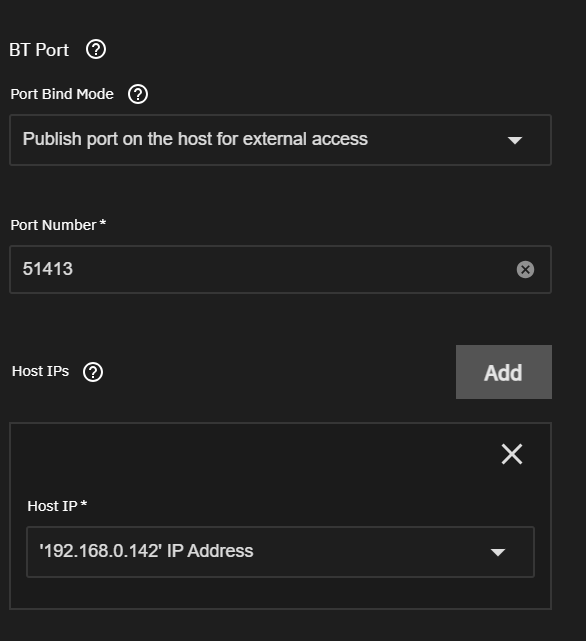Click the word 'Add' on the gray button
Image resolution: width=586 pixels, height=641 pixels.
(x=503, y=373)
